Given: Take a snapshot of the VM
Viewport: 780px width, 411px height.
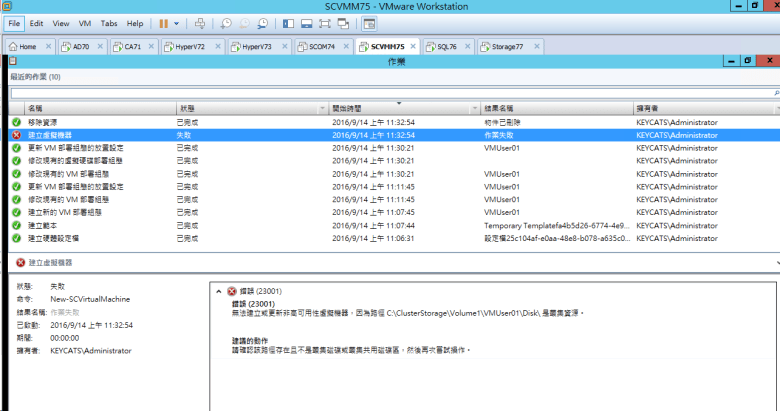Looking at the screenshot, I should (227, 22).
